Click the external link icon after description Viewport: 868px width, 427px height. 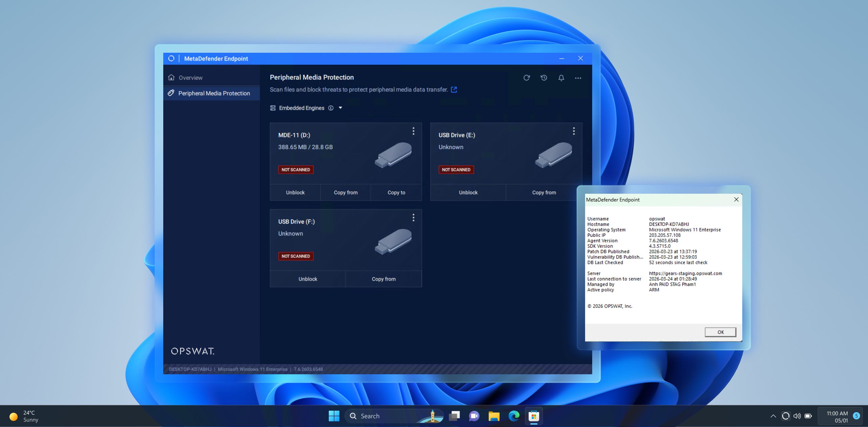(454, 90)
